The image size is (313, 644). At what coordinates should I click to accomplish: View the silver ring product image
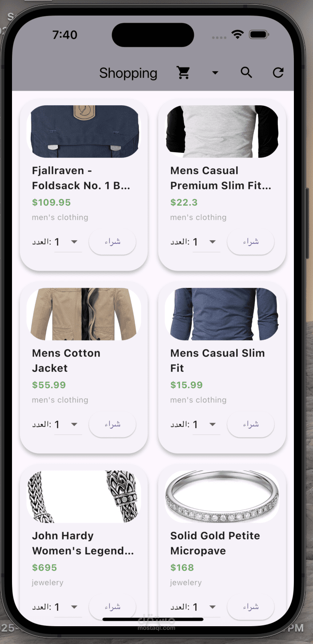click(x=222, y=497)
